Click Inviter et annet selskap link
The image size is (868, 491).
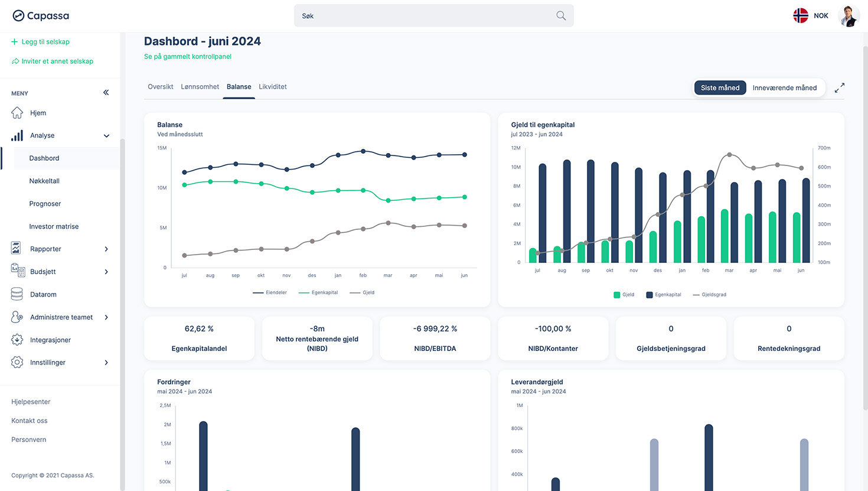click(x=57, y=61)
